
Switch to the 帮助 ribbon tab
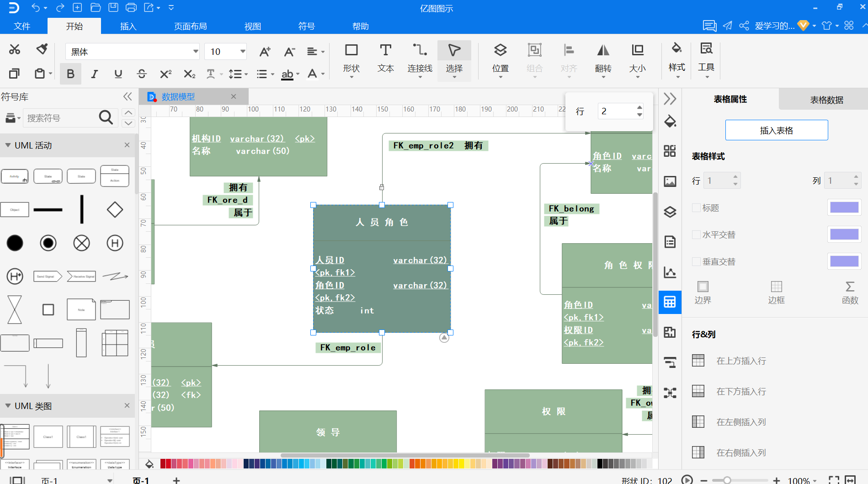(360, 26)
